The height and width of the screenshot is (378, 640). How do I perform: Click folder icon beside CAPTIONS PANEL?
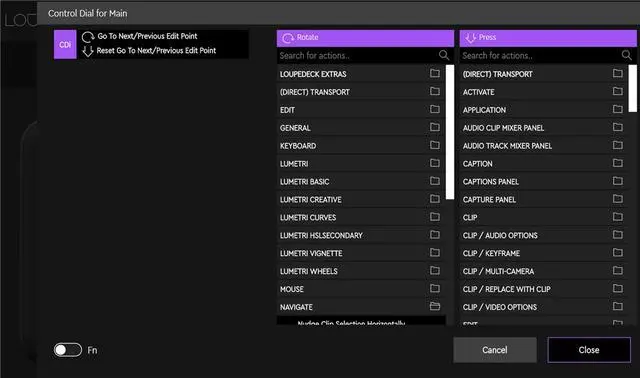pos(618,181)
